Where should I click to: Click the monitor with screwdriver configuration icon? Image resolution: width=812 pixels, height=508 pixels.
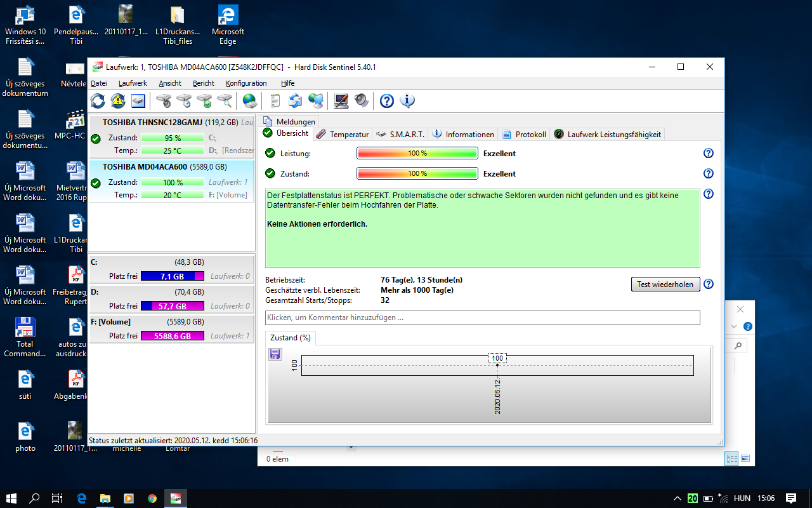coord(341,100)
